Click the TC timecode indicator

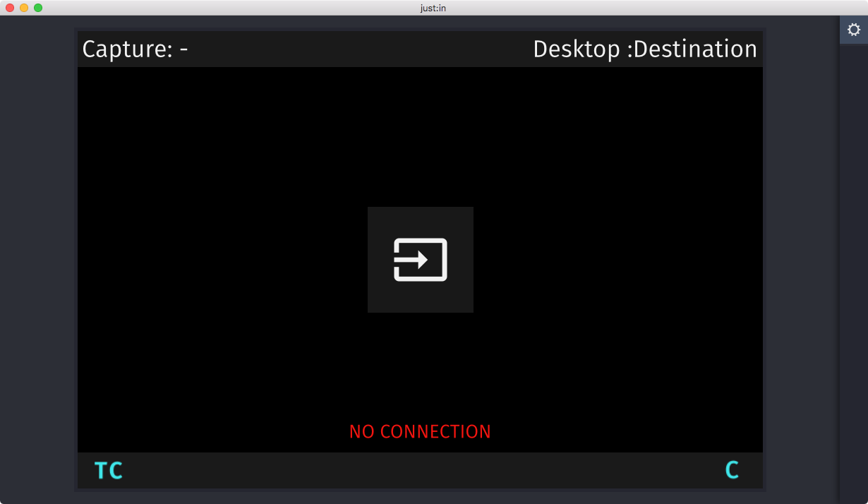pos(109,471)
